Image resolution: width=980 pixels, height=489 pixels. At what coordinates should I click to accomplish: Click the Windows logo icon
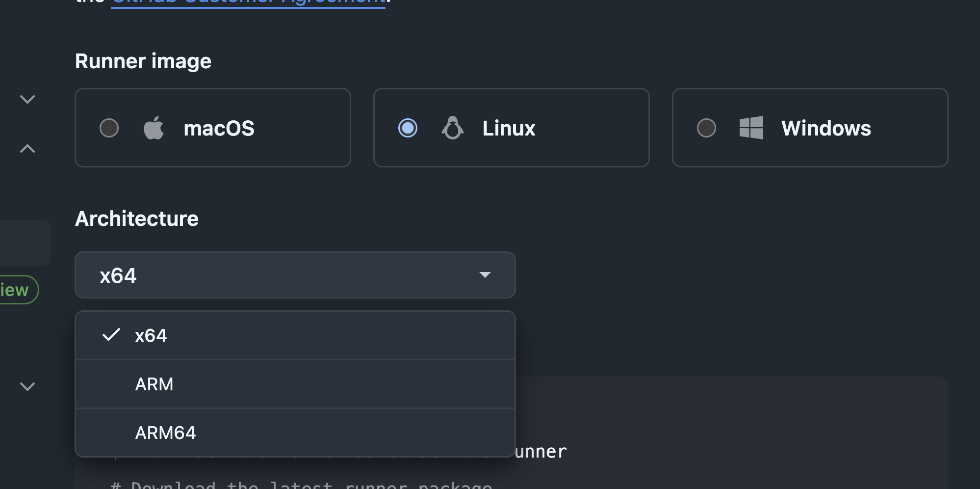[751, 128]
